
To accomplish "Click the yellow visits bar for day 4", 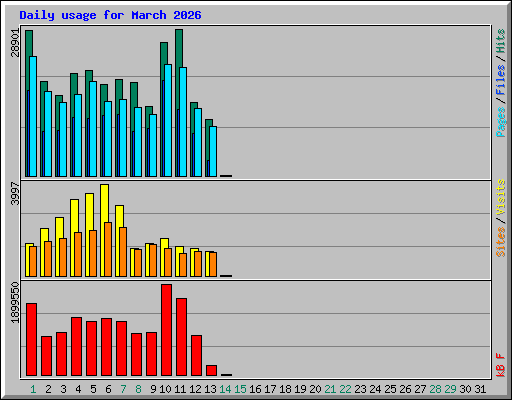I will tap(74, 216).
